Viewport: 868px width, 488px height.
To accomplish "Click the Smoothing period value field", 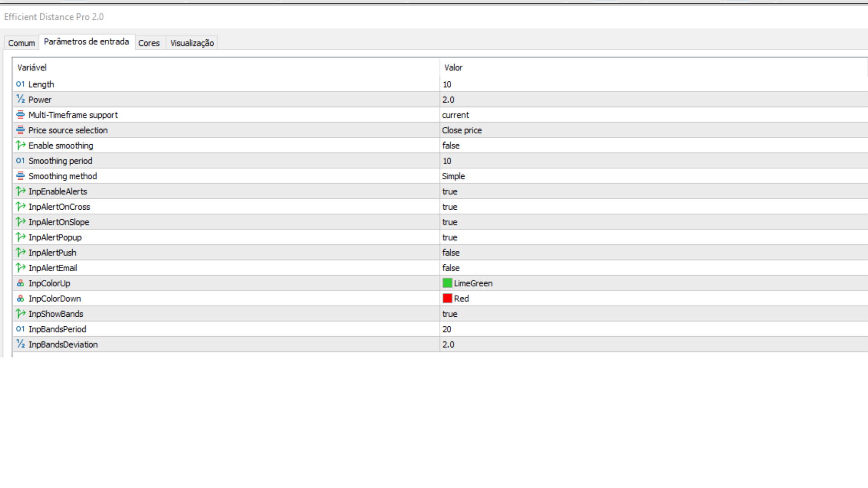I will coord(447,161).
